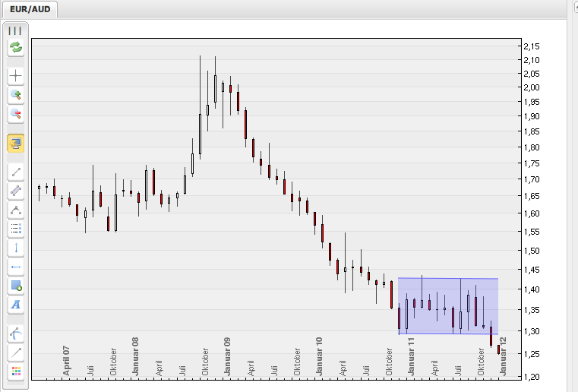Click the 'Januar 12' axis label

click(503, 356)
